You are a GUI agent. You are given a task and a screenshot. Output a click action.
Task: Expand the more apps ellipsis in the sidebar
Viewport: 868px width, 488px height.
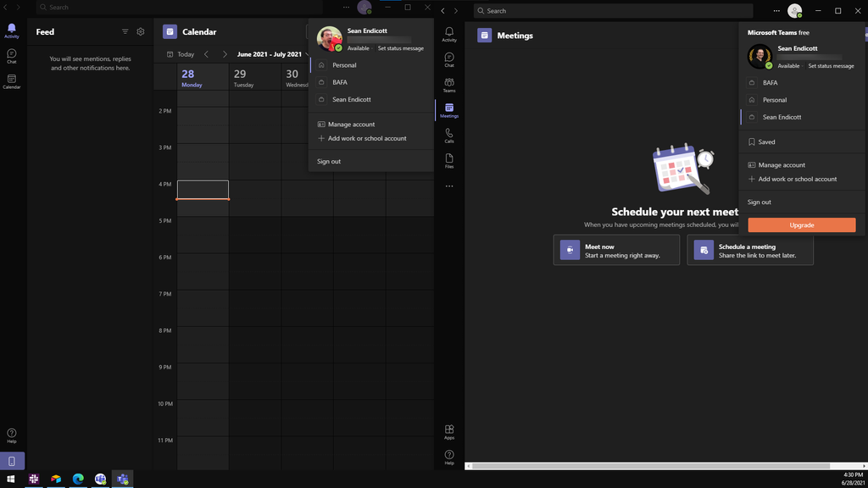449,186
